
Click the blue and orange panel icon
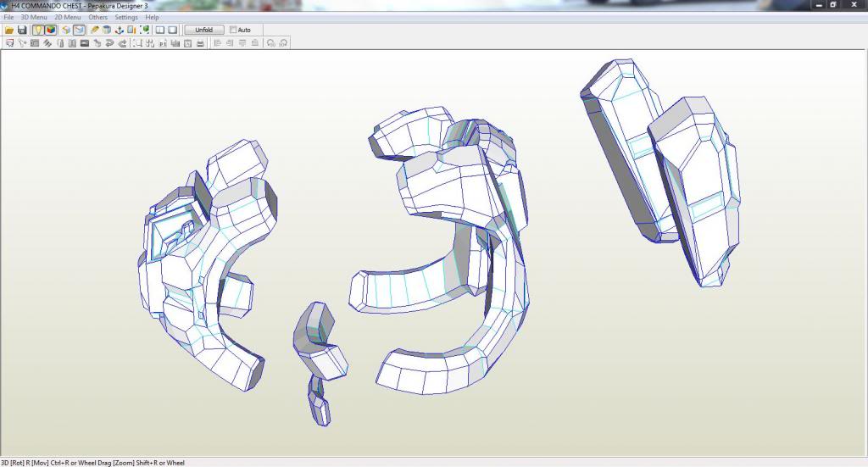pyautogui.click(x=131, y=30)
